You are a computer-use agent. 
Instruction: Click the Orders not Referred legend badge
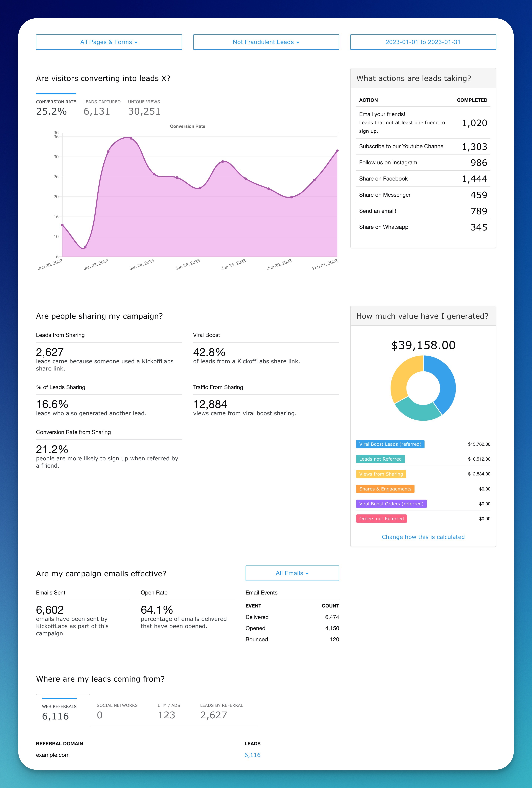[381, 519]
